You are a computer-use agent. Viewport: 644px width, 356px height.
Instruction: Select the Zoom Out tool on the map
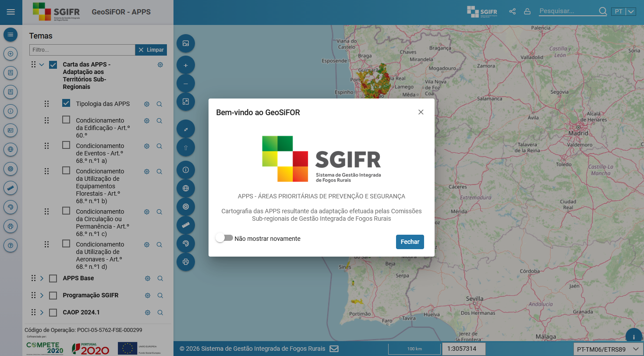pos(185,83)
